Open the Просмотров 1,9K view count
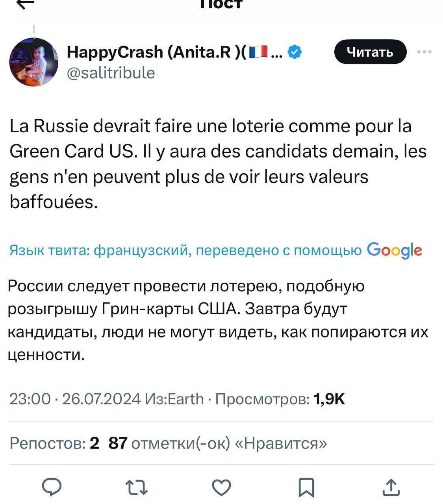This screenshot has height=504, width=443. click(280, 399)
